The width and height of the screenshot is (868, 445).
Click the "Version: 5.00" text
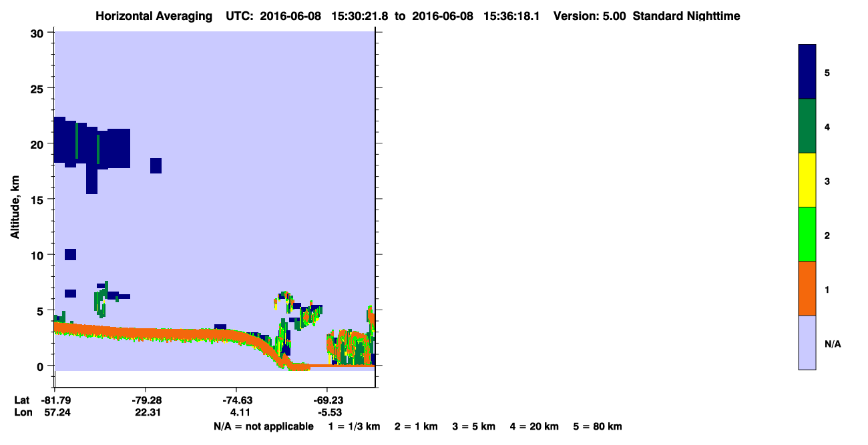coord(590,16)
